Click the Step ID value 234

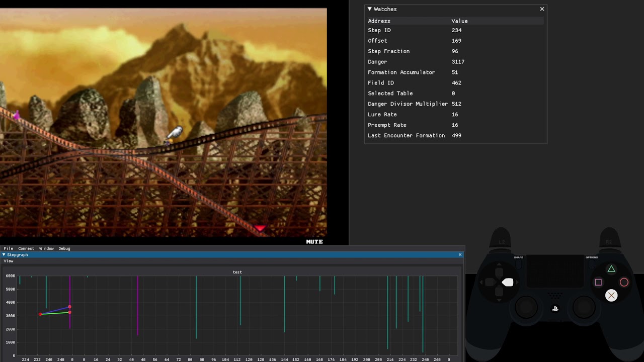pyautogui.click(x=456, y=30)
